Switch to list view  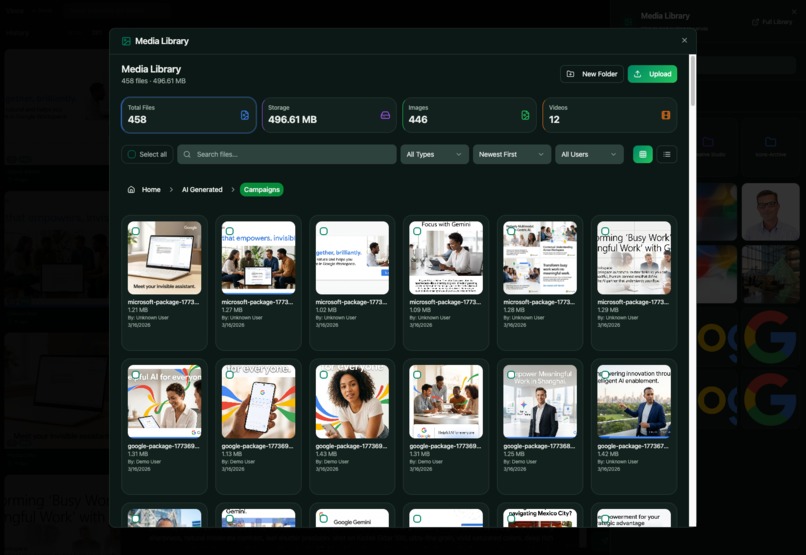click(667, 154)
